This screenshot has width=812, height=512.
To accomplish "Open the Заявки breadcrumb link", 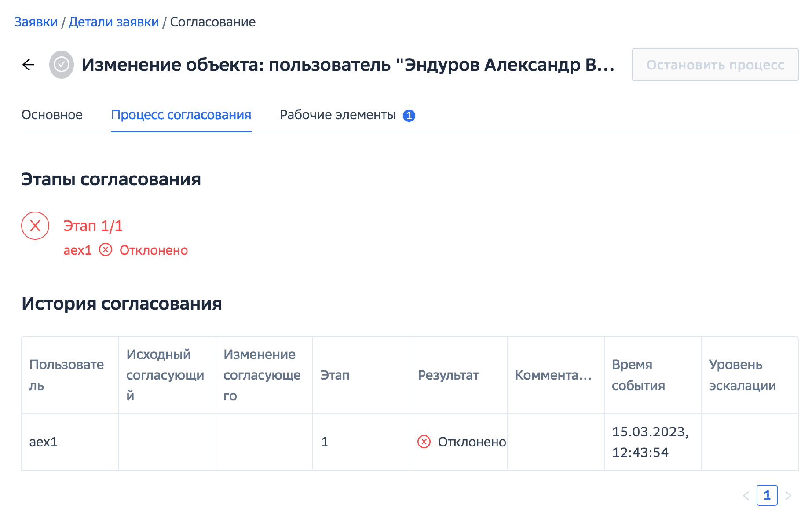I will point(36,22).
